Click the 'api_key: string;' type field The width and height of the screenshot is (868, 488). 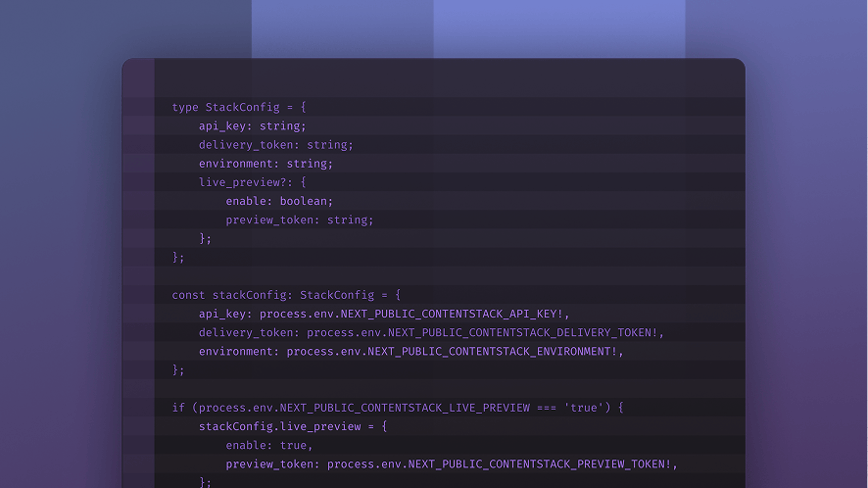(252, 126)
